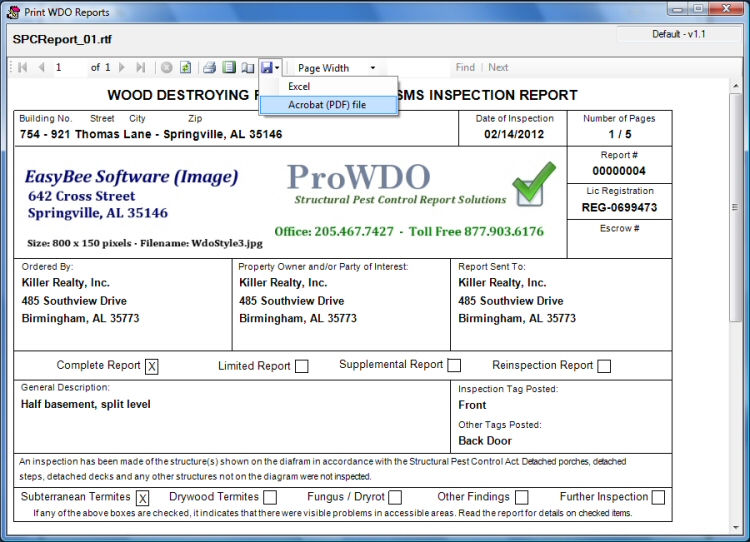Viewport: 750px width, 542px height.
Task: Go to the previous report page
Action: click(42, 67)
